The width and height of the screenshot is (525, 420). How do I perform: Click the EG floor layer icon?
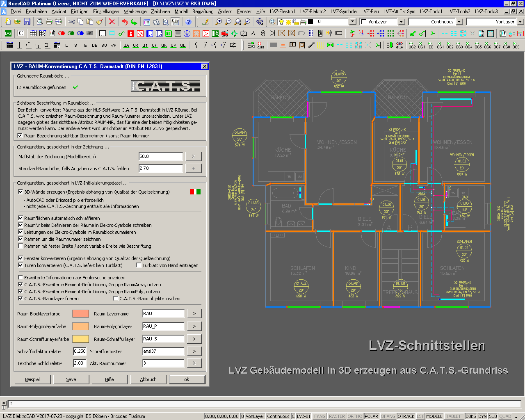point(431,45)
